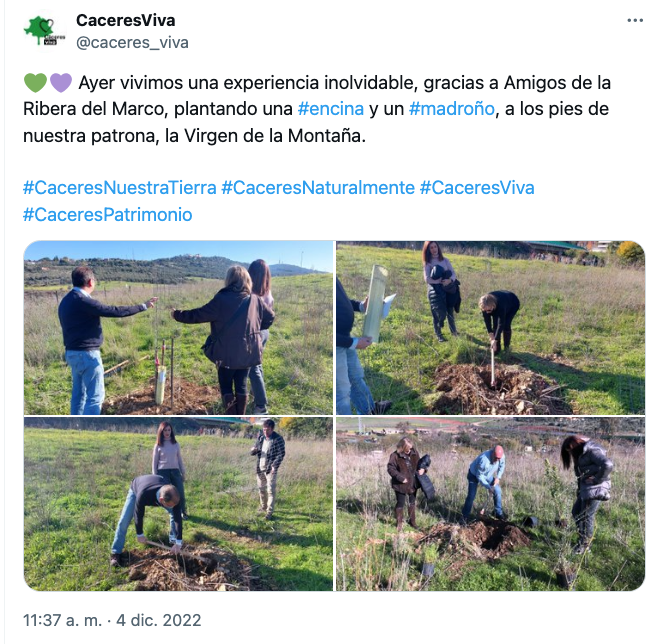View the photo of people pointing at sapling

(178, 328)
